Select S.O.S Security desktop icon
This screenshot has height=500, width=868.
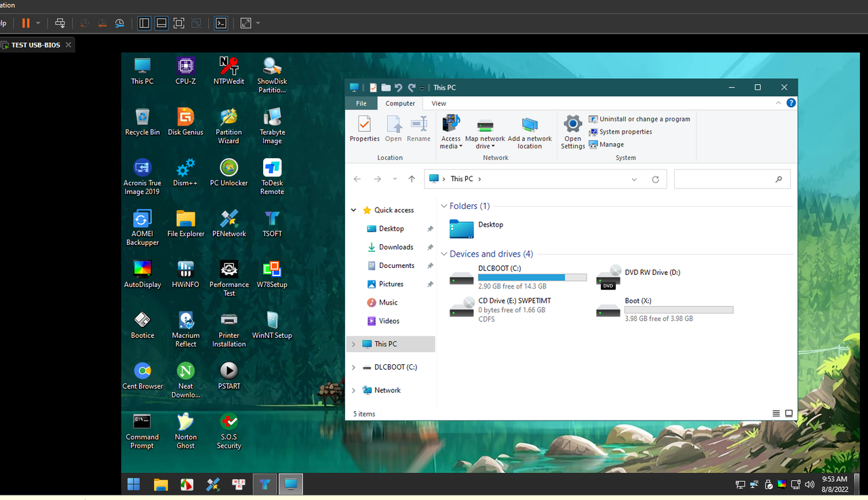point(229,431)
